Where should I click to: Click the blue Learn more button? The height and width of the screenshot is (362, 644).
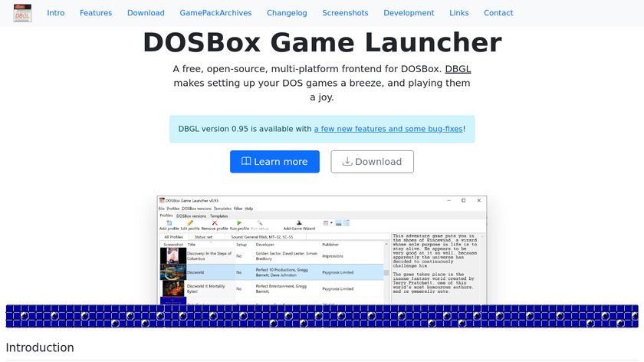[x=274, y=162]
